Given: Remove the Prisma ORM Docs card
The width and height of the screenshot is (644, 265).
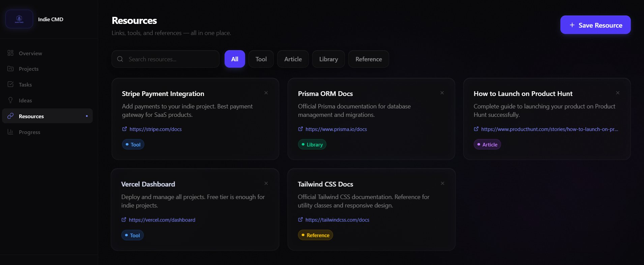Looking at the screenshot, I should pyautogui.click(x=442, y=93).
